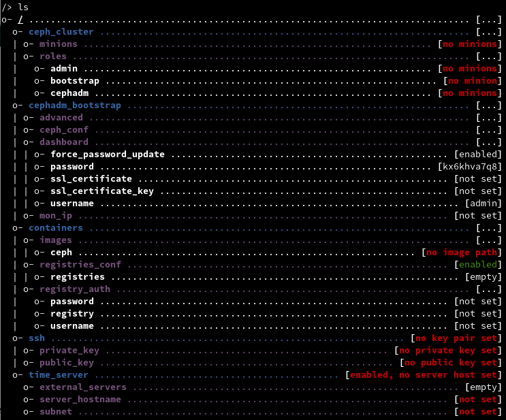Click the ceph_cluster tree node

coord(61,32)
